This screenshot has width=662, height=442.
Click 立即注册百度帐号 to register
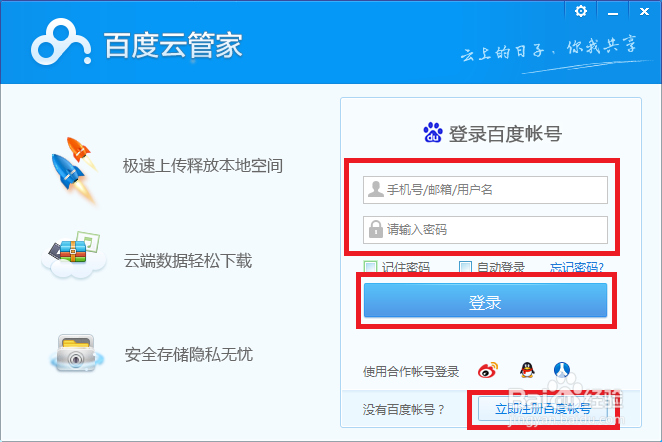point(543,409)
